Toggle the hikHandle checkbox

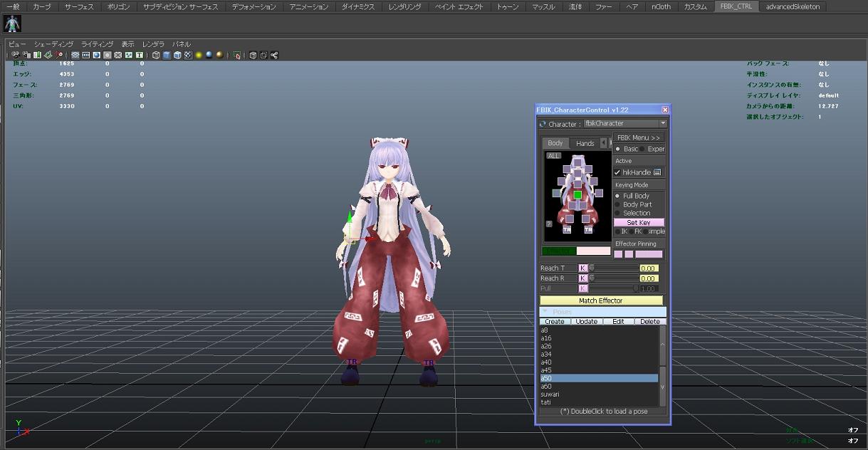click(x=617, y=172)
